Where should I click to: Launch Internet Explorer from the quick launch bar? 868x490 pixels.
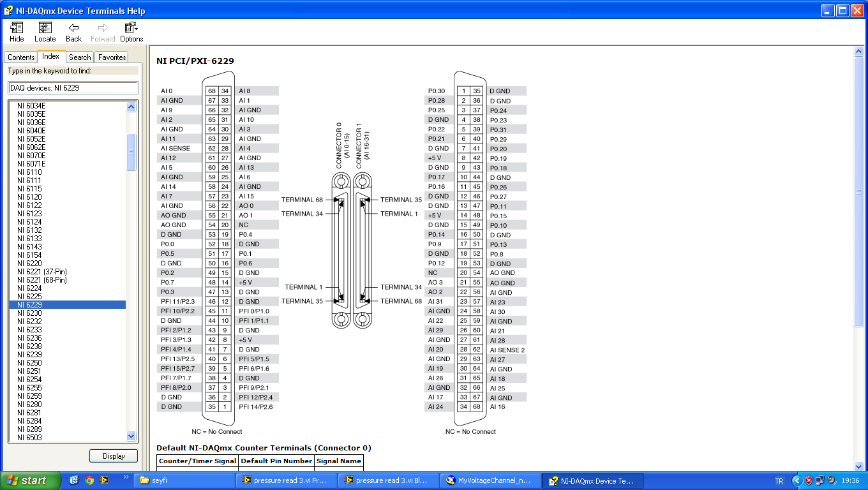tap(74, 480)
